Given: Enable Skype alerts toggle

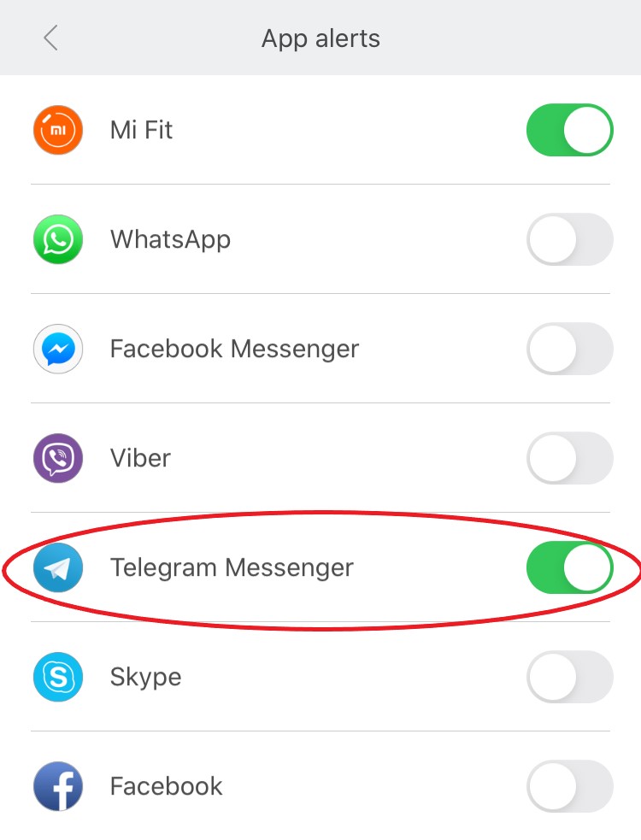Looking at the screenshot, I should point(570,677).
